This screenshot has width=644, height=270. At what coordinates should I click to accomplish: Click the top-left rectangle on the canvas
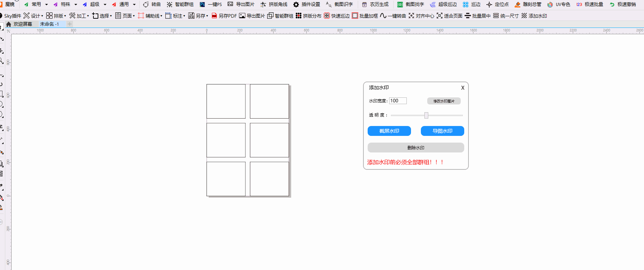click(226, 101)
